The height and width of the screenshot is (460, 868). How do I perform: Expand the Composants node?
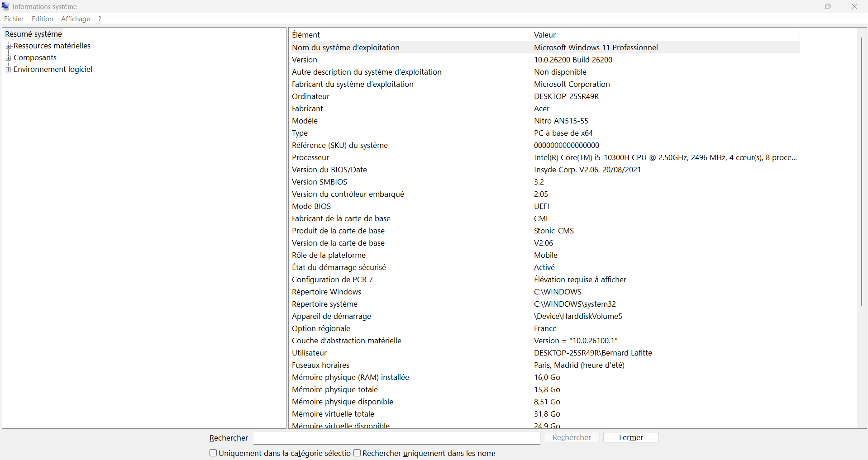(8, 58)
